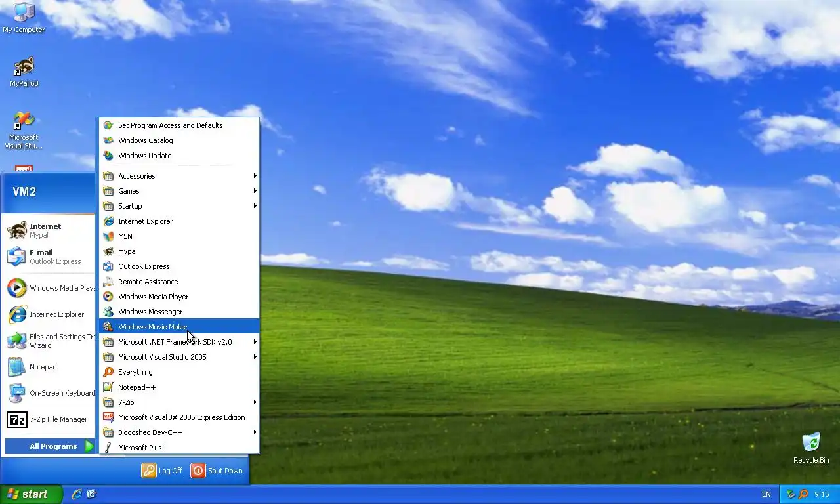
Task: Launch Windows Messenger
Action: pyautogui.click(x=179, y=312)
